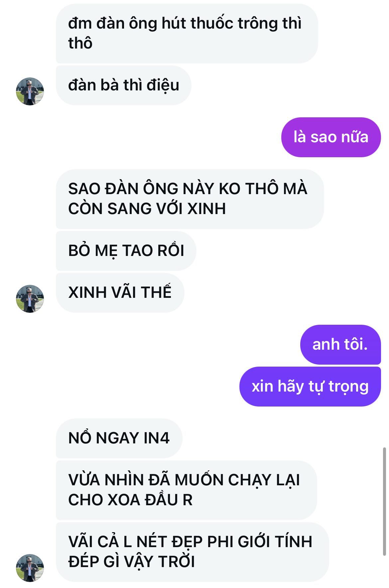Select the 'NỔ NGAY IN4' message

(x=119, y=438)
